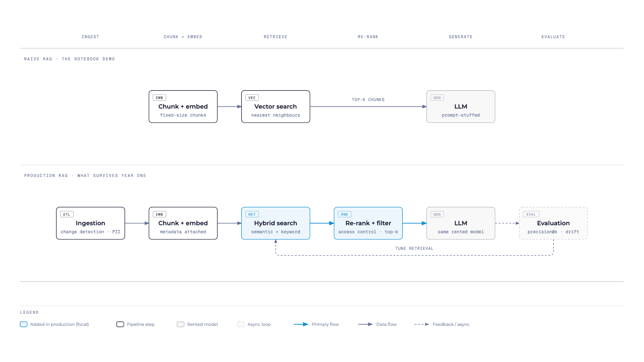Click the ETL tag on the Ingestion box
Viewport: 644px width, 362px height.
pyautogui.click(x=67, y=214)
